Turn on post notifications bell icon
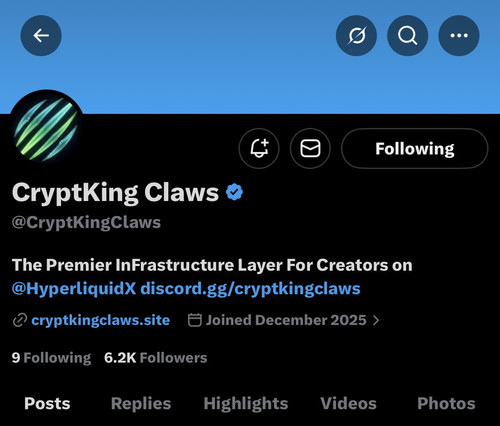The image size is (500, 426). click(259, 148)
